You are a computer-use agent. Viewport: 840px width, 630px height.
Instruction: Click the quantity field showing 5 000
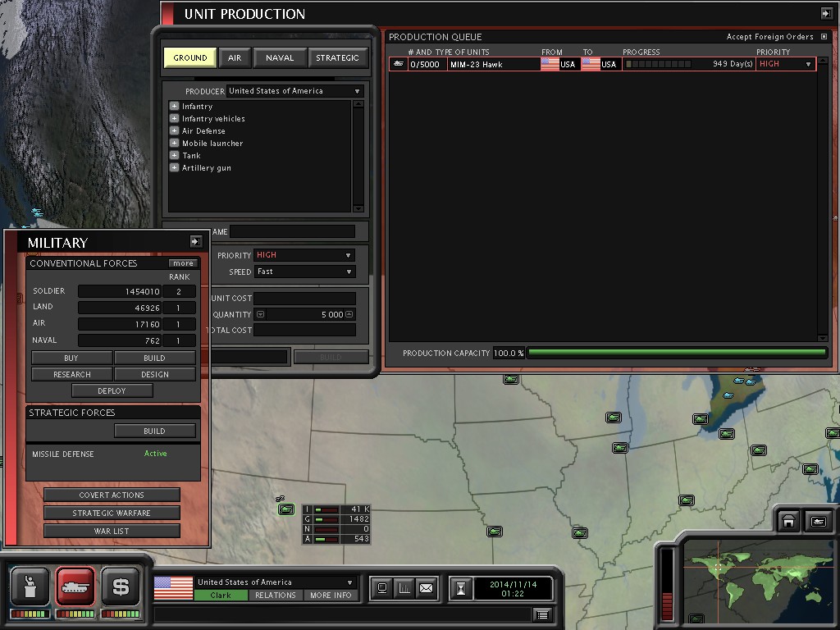pyautogui.click(x=305, y=314)
